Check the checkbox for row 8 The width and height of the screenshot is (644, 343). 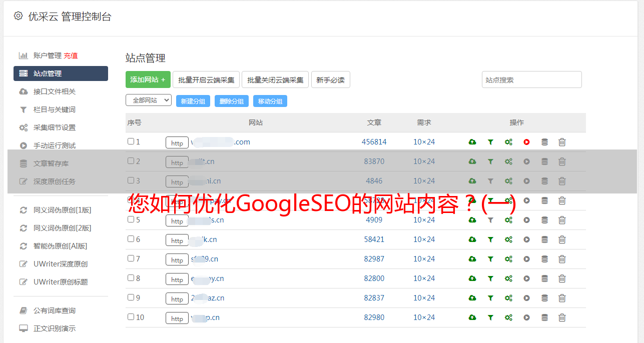click(131, 278)
